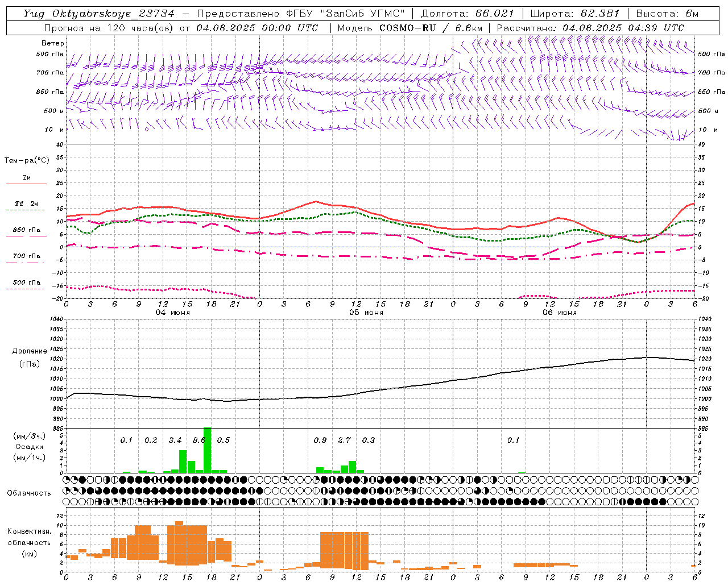
Task: Click the 04 июня date label
Action: pyautogui.click(x=173, y=313)
